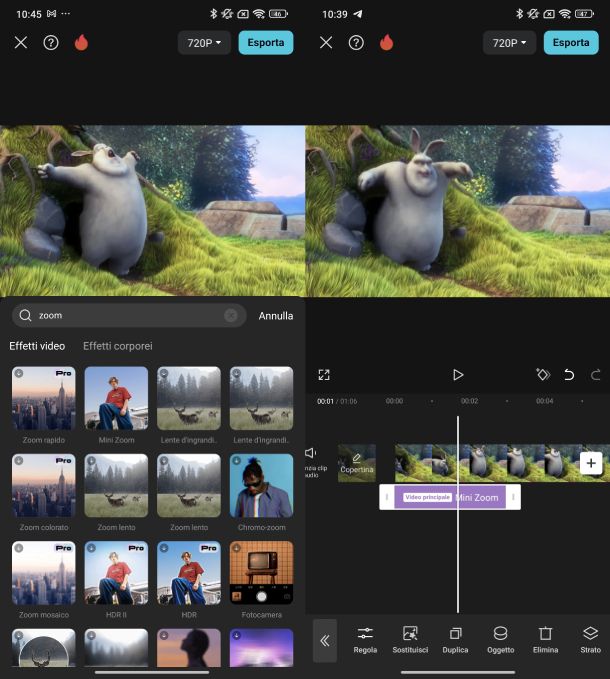Click the Pro badge on Zoom rapido
This screenshot has height=679, width=610.
[x=64, y=373]
